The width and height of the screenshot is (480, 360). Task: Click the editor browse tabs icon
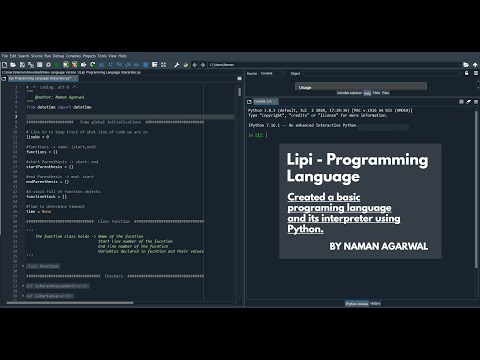pos(4,79)
